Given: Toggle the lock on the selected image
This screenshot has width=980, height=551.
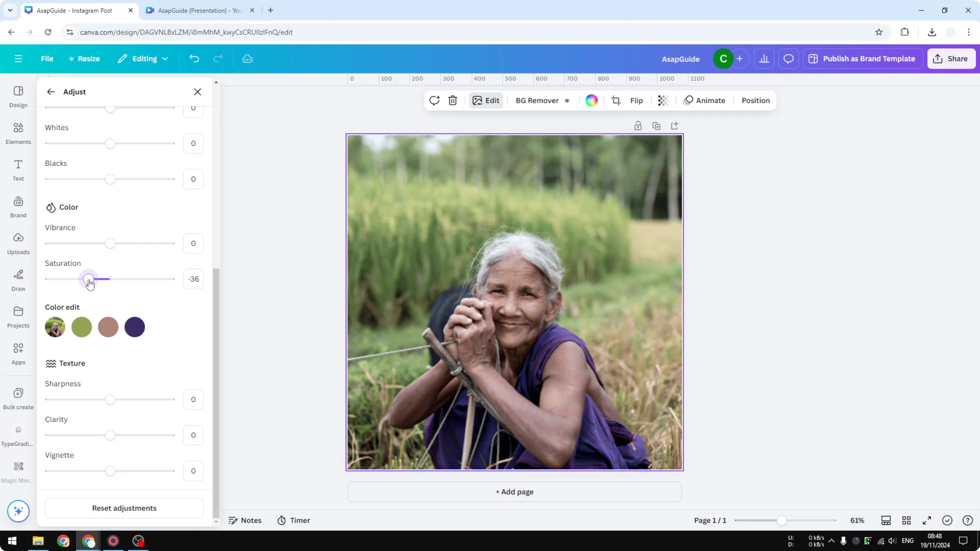Looking at the screenshot, I should pyautogui.click(x=638, y=125).
